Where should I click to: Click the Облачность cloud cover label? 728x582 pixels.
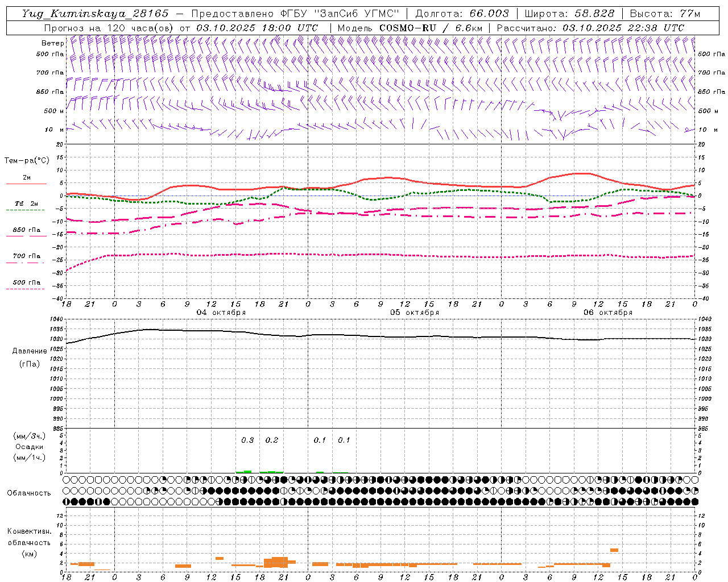(x=29, y=493)
